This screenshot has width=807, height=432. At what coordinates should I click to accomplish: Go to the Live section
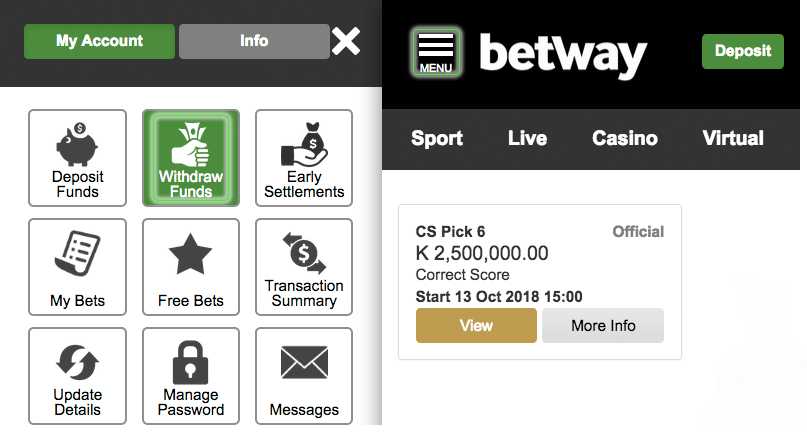tap(527, 138)
